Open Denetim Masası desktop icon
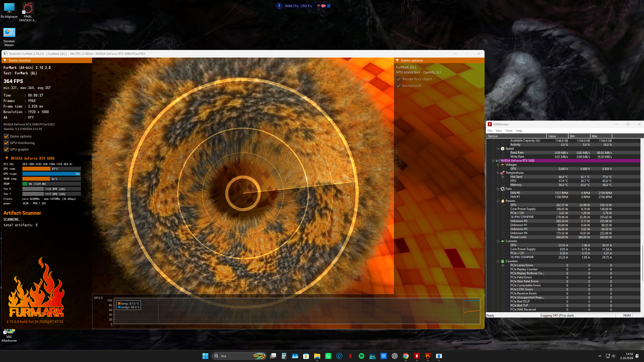The height and width of the screenshot is (362, 644). click(9, 37)
